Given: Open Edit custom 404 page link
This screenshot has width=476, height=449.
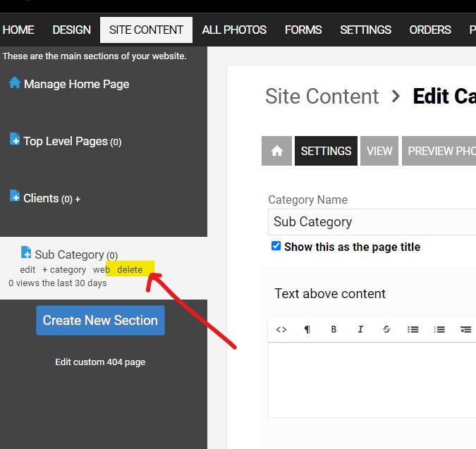Looking at the screenshot, I should pyautogui.click(x=100, y=362).
